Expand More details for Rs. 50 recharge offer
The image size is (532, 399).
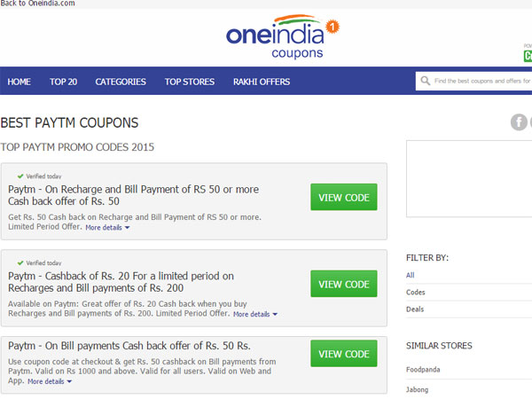click(107, 228)
